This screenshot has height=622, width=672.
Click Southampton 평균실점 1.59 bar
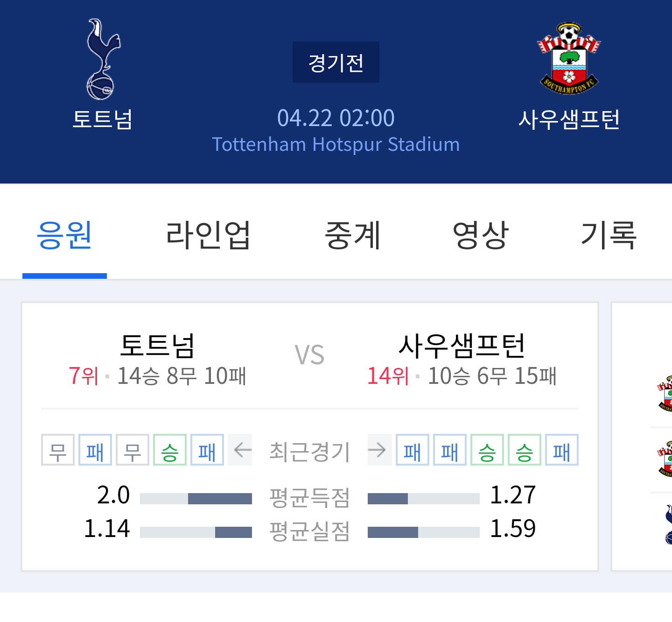tap(424, 532)
